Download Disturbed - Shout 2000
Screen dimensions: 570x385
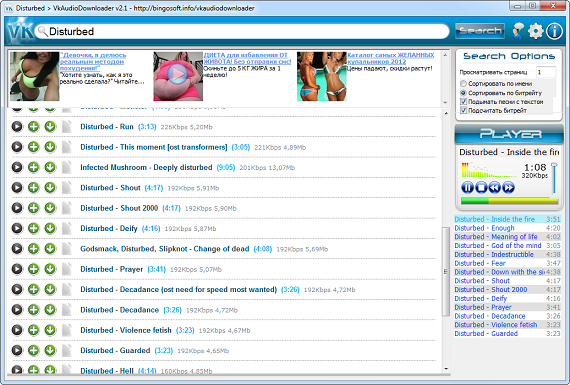tap(50, 208)
